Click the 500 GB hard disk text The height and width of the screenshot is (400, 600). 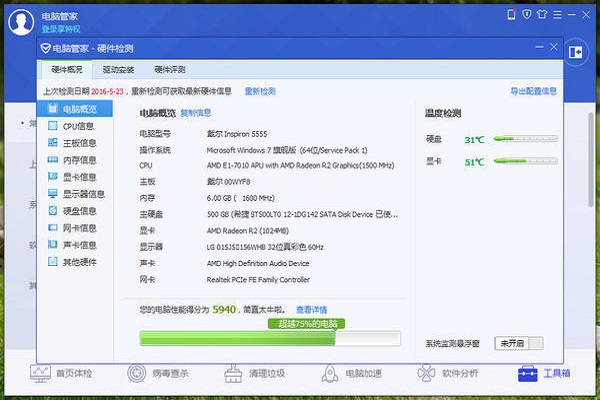pyautogui.click(x=302, y=214)
